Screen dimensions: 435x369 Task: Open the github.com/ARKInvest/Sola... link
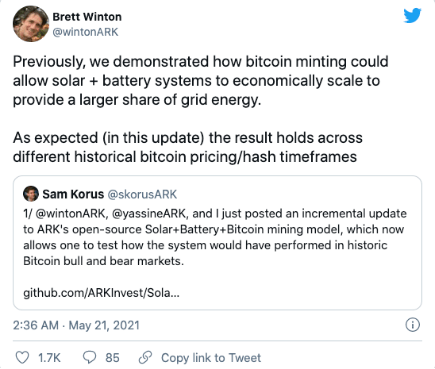pos(101,293)
